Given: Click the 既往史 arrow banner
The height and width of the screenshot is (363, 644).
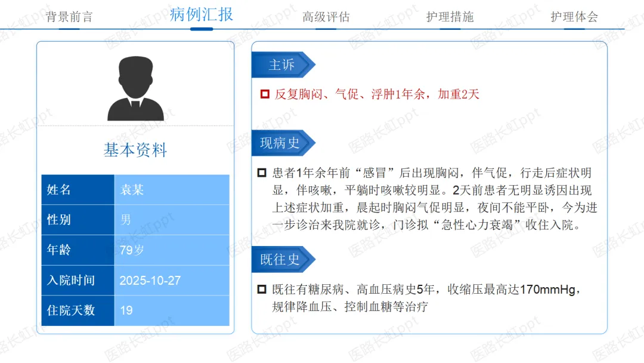Looking at the screenshot, I should coord(283,259).
